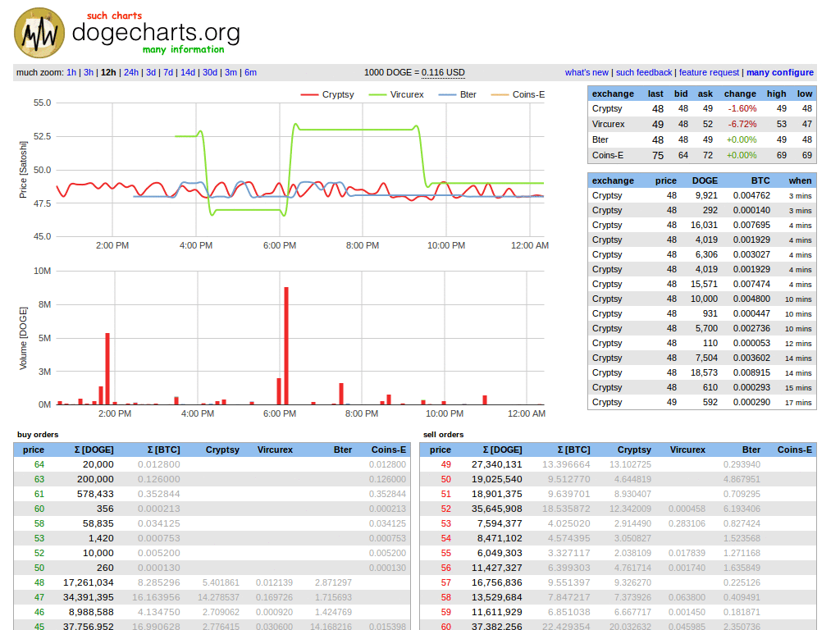The image size is (840, 630).
Task: Select Cryptsy row in exchange summary table
Action: 702,109
